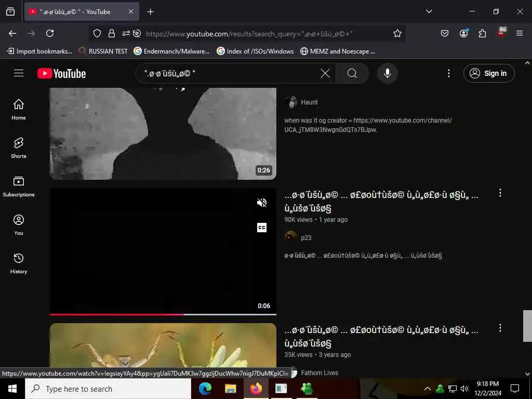
Task: Open the Fathom Lives channel
Action: point(320,373)
